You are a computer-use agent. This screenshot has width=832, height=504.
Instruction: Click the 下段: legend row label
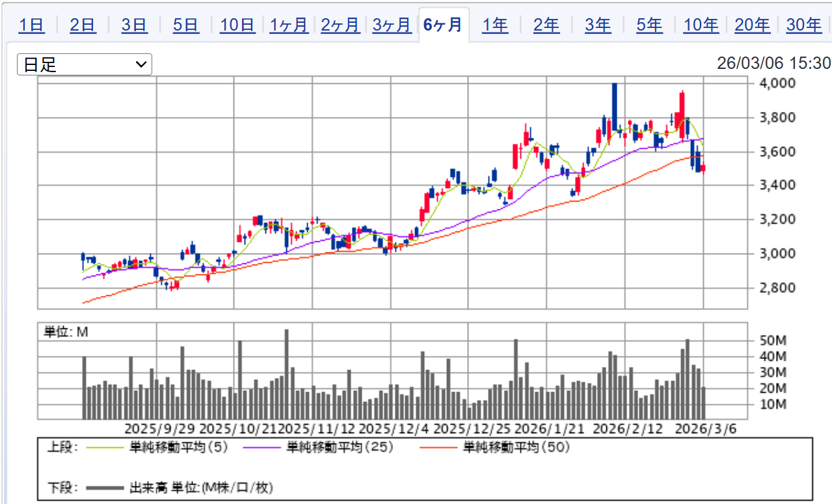(62, 487)
